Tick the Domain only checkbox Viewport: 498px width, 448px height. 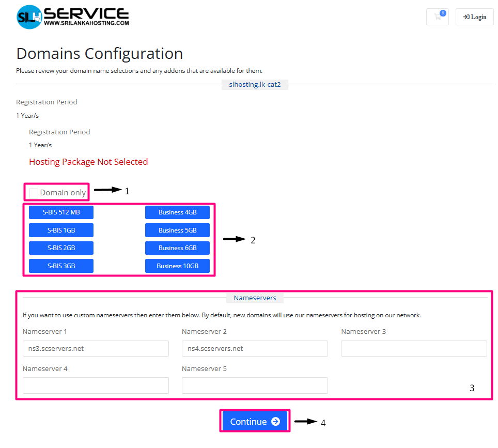tap(34, 193)
